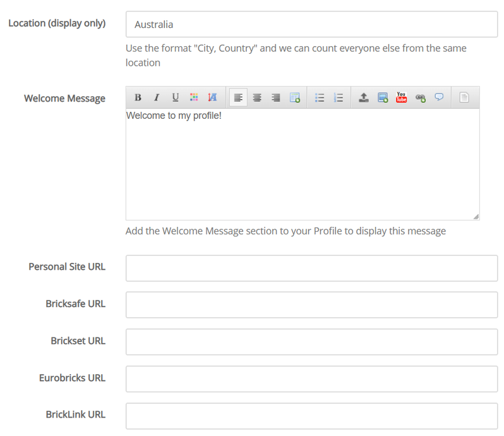504x436 pixels.
Task: Center align the welcome message text
Action: pos(257,98)
